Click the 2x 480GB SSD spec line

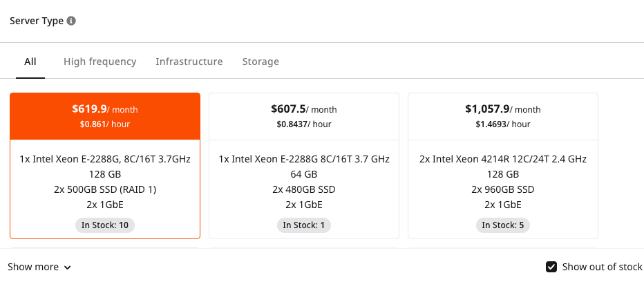[x=304, y=189]
